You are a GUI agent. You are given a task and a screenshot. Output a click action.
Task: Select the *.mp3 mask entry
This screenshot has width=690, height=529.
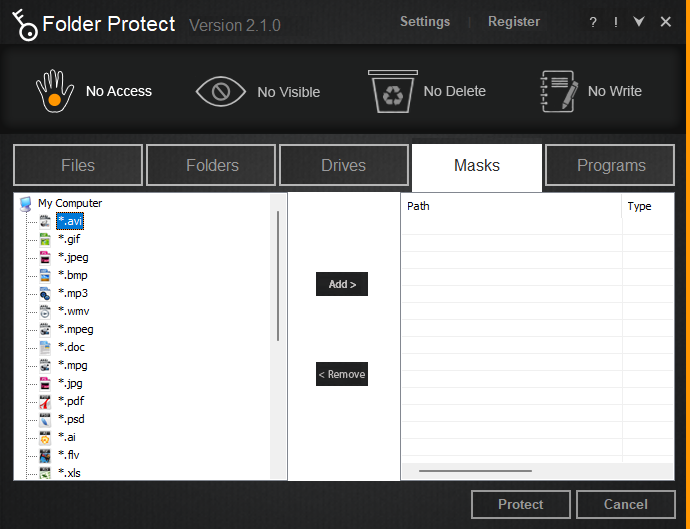click(x=73, y=294)
